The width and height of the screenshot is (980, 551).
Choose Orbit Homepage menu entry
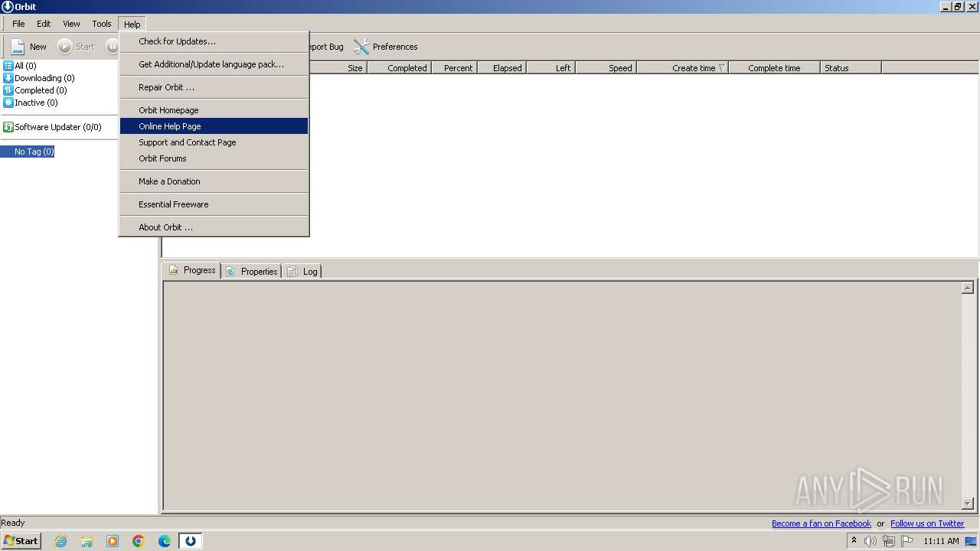pyautogui.click(x=214, y=110)
